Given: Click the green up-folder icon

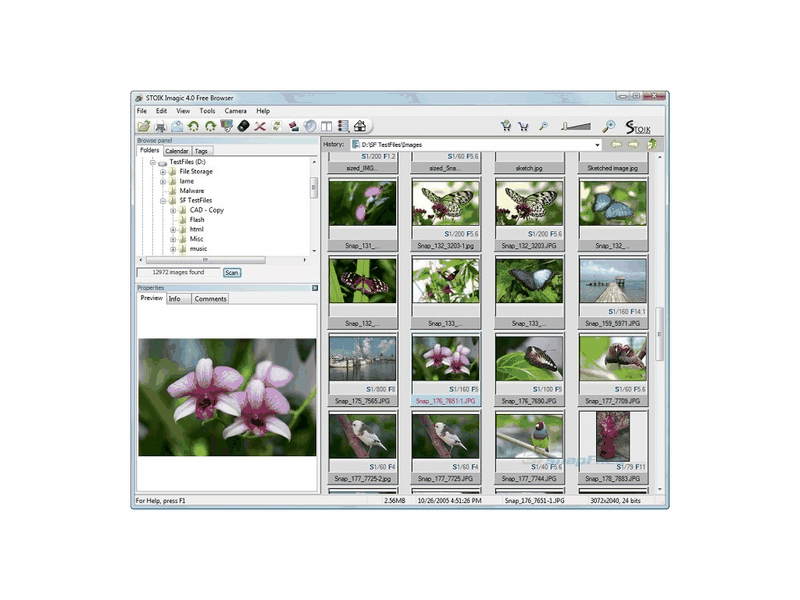Looking at the screenshot, I should tap(652, 144).
